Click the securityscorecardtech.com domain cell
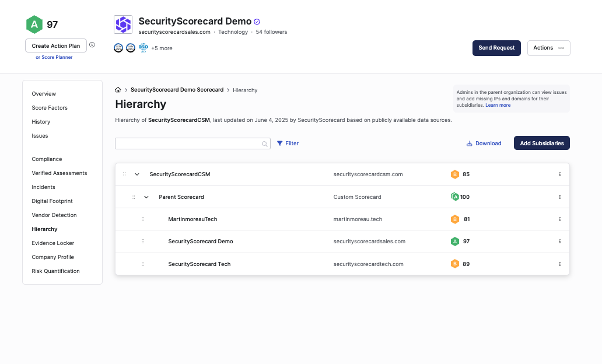Screen dimensions: 602x364 pos(368,264)
